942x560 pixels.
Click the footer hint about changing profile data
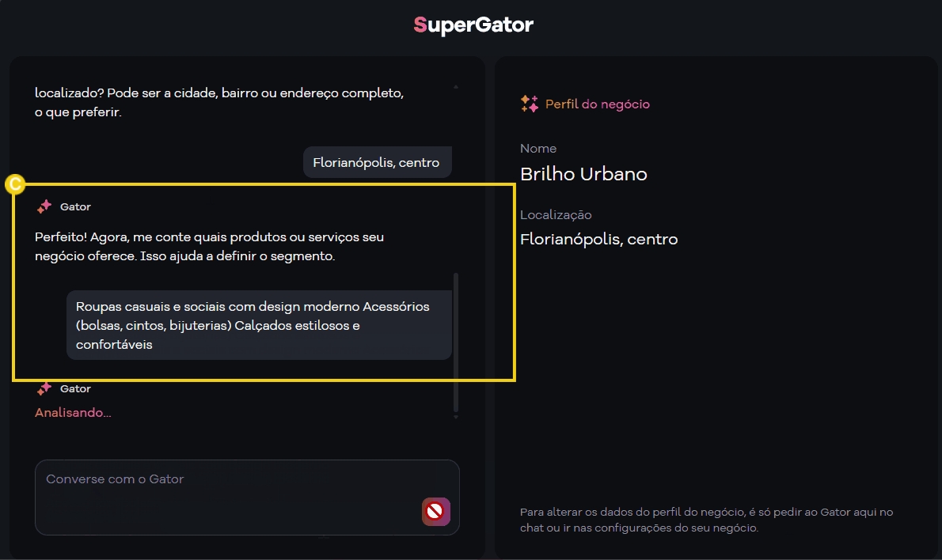[x=706, y=520]
